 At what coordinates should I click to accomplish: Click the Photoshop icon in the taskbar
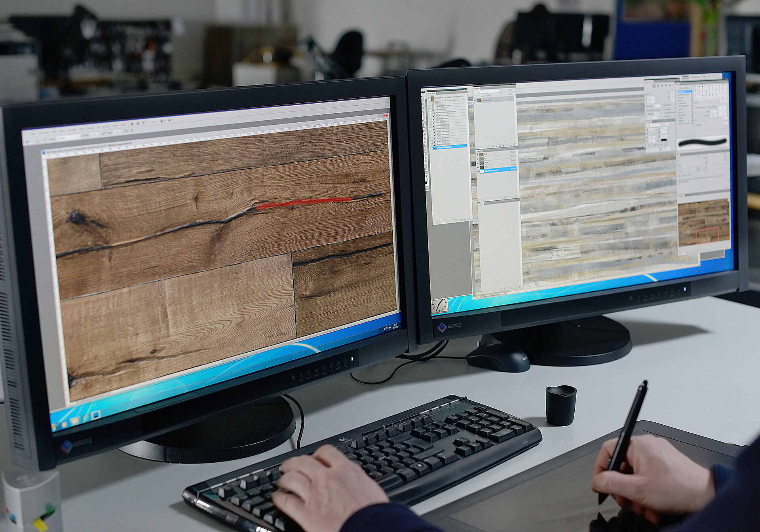[96, 415]
